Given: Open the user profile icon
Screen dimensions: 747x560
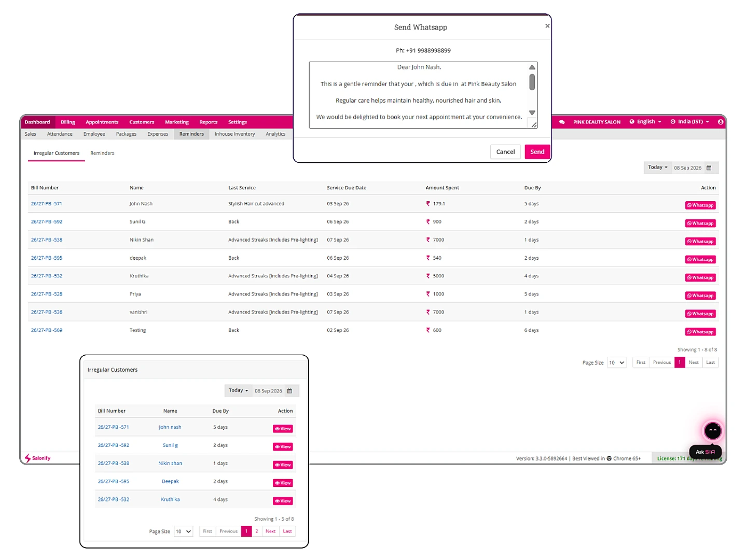Looking at the screenshot, I should click(x=721, y=122).
